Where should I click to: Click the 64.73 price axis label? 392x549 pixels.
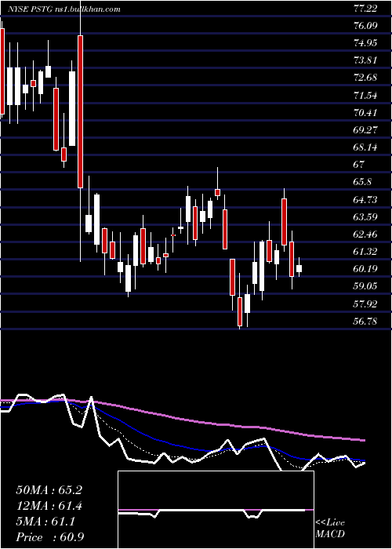pyautogui.click(x=365, y=199)
